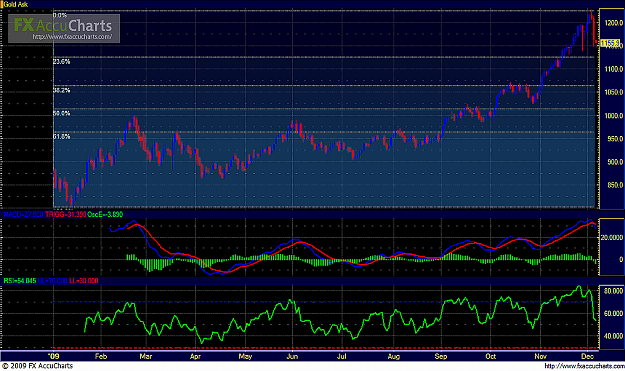Click the © 2009 FX AccuCharts copyright text
The height and width of the screenshot is (371, 625).
pos(38,366)
